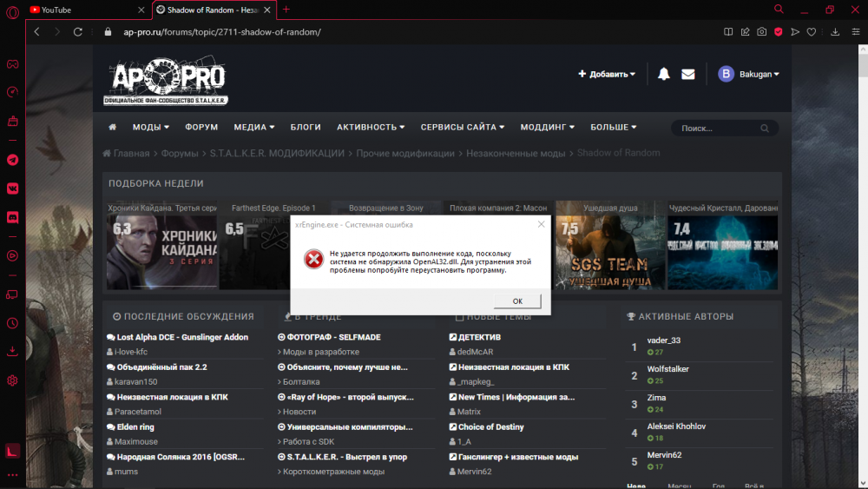This screenshot has width=868, height=489.
Task: Expand the АКТИВНОСТЬ dropdown menu
Action: coord(371,127)
